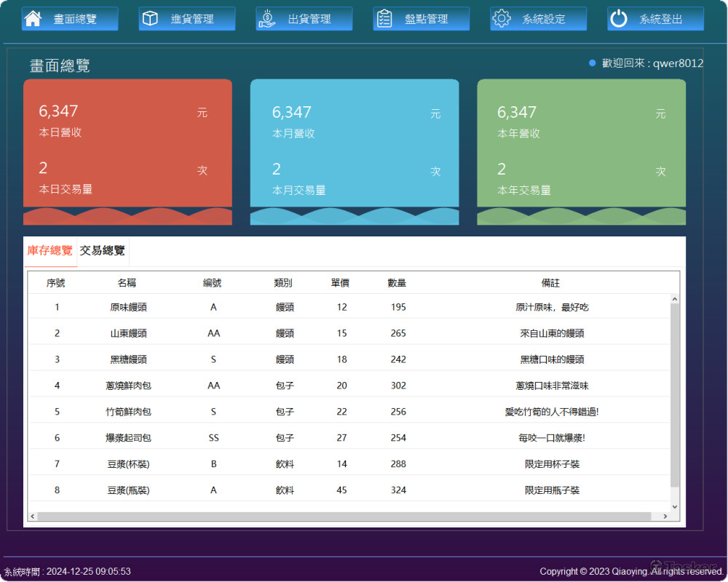Screen dimensions: 728x582
Task: Click the clipboard checklist icon for 盤點管理
Action: click(x=384, y=19)
